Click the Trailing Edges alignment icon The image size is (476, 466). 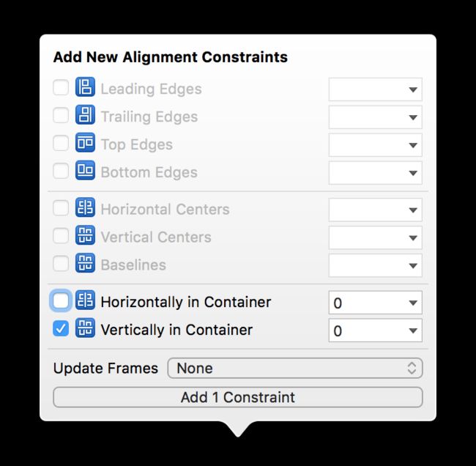85,115
